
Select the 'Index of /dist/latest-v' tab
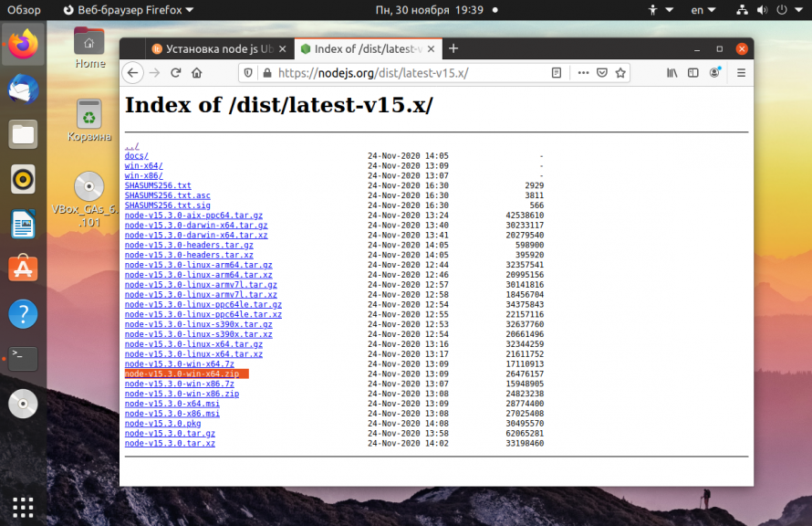368,48
